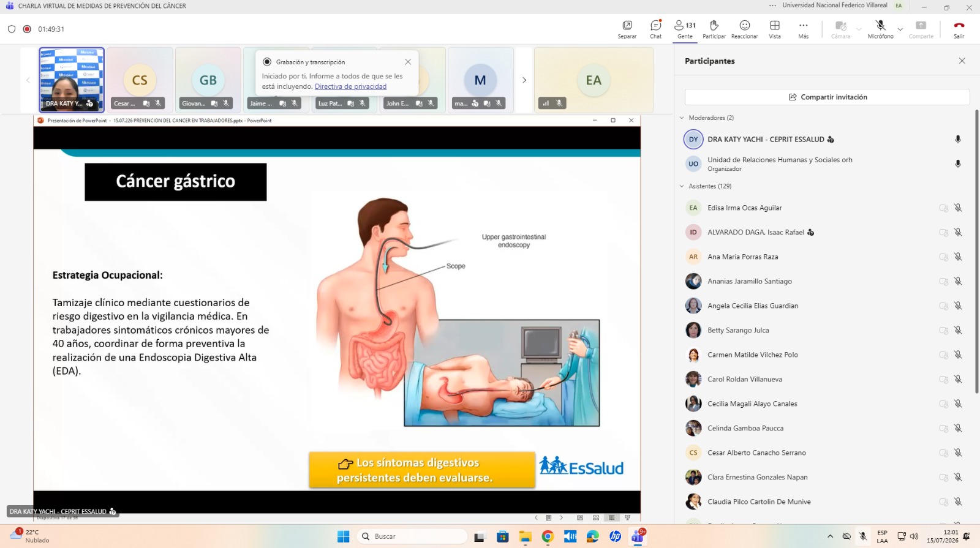
Task: Click the shield security icon
Action: pos(12,29)
